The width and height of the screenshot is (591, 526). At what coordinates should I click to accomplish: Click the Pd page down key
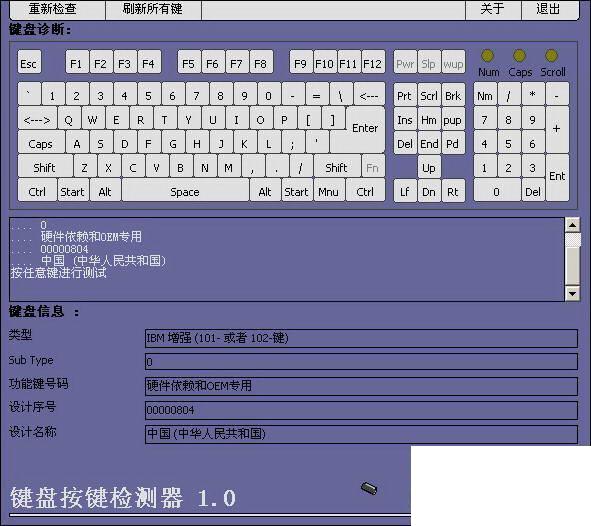pyautogui.click(x=453, y=142)
